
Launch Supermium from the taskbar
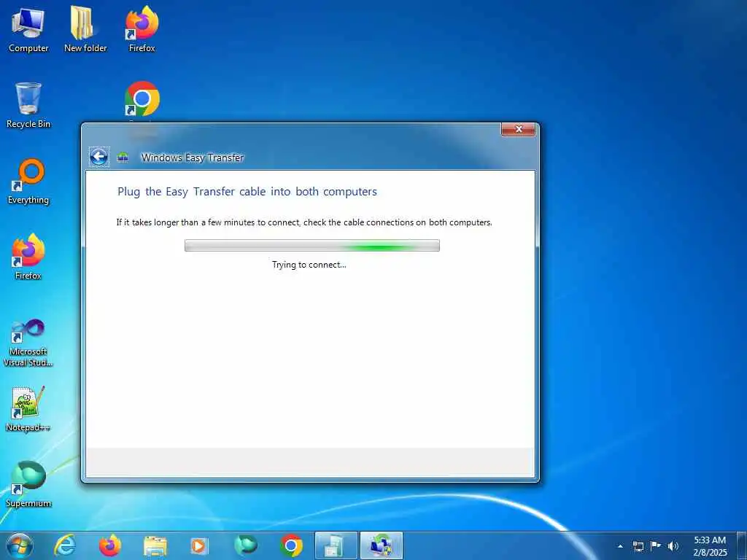pyautogui.click(x=246, y=545)
